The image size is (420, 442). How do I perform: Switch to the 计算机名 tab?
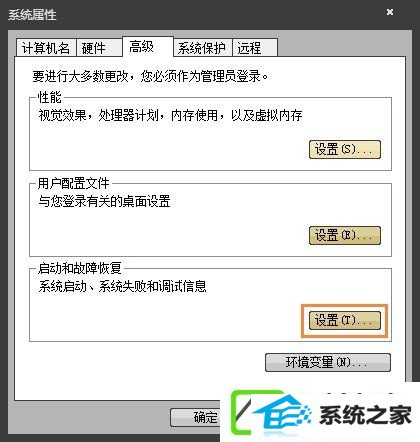46,48
